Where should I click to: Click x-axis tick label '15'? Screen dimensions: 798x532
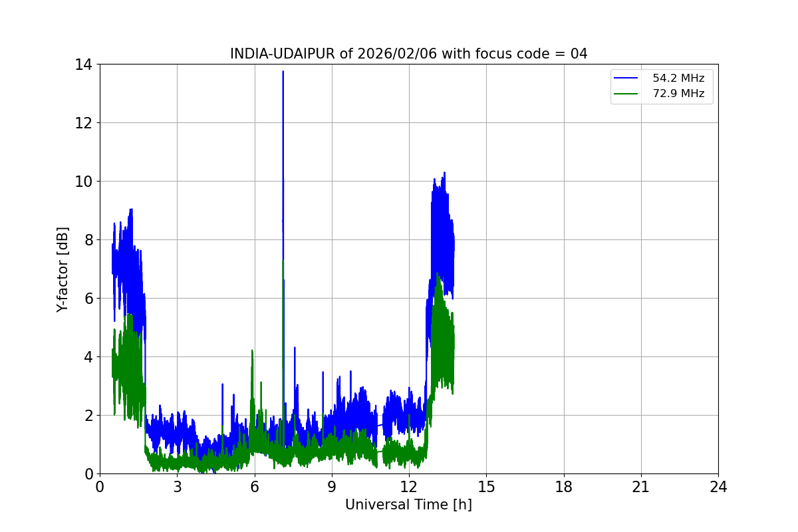coord(486,487)
